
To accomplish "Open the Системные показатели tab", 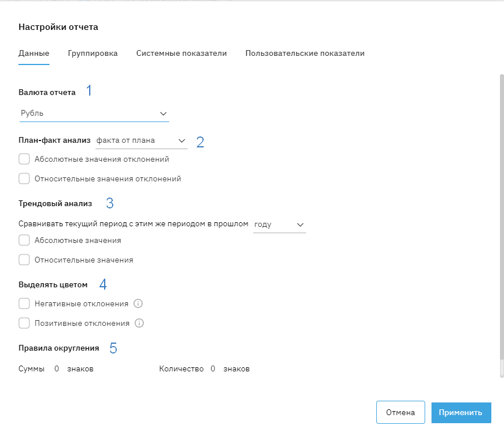I will point(181,54).
